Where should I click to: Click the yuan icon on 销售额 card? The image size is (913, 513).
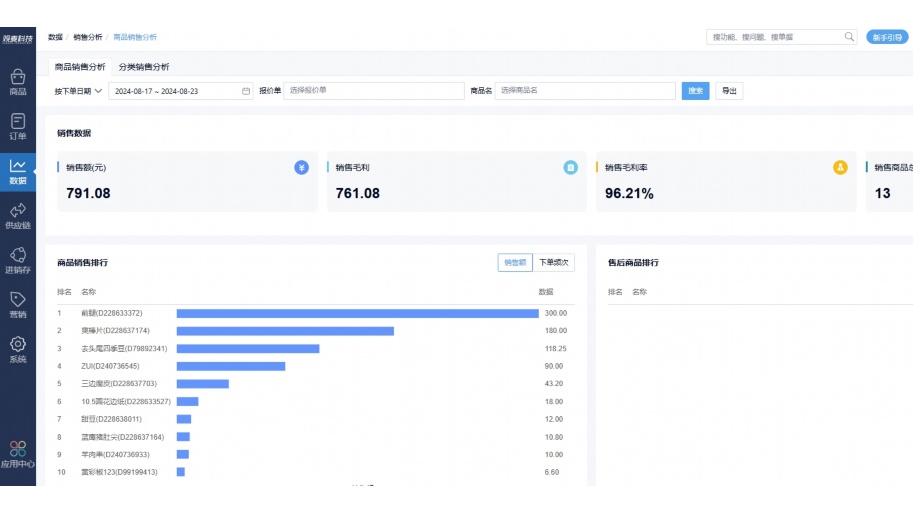[301, 168]
